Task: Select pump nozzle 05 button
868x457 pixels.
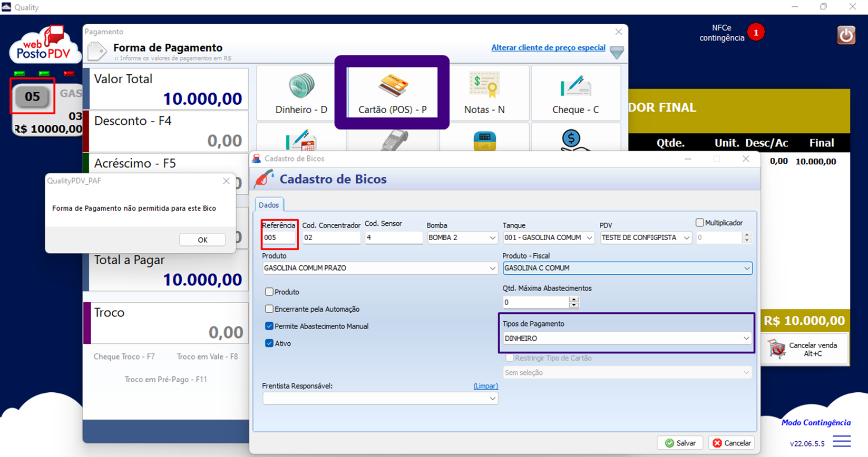Action: pyautogui.click(x=32, y=96)
